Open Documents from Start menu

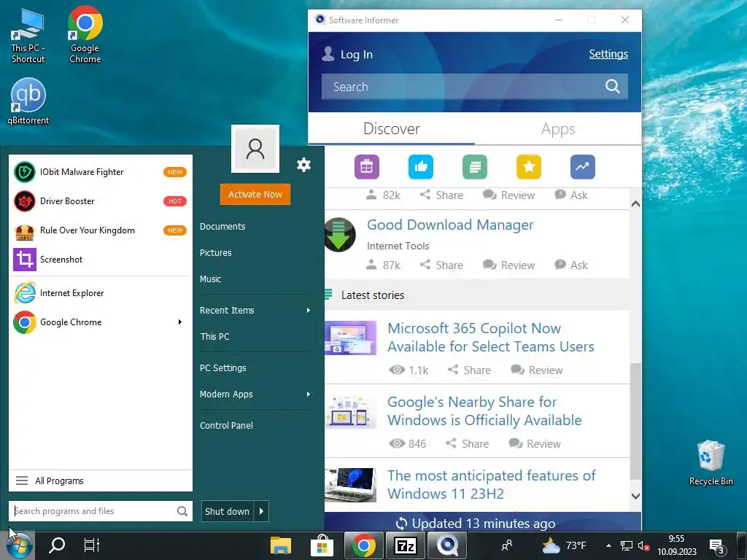pos(222,227)
